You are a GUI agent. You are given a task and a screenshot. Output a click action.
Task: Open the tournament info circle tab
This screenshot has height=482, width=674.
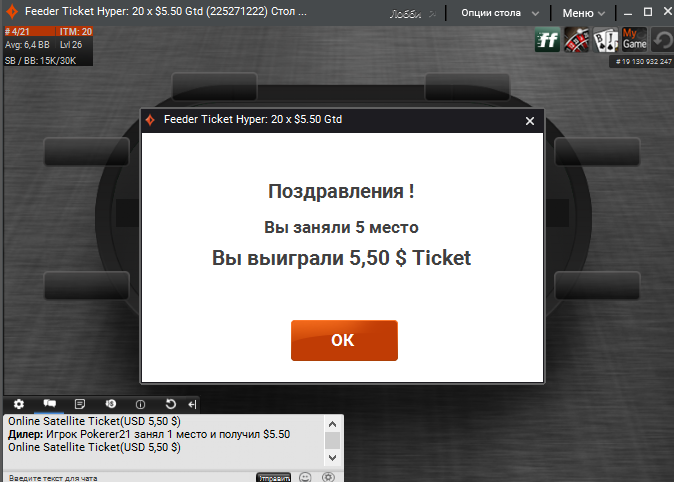pyautogui.click(x=141, y=404)
